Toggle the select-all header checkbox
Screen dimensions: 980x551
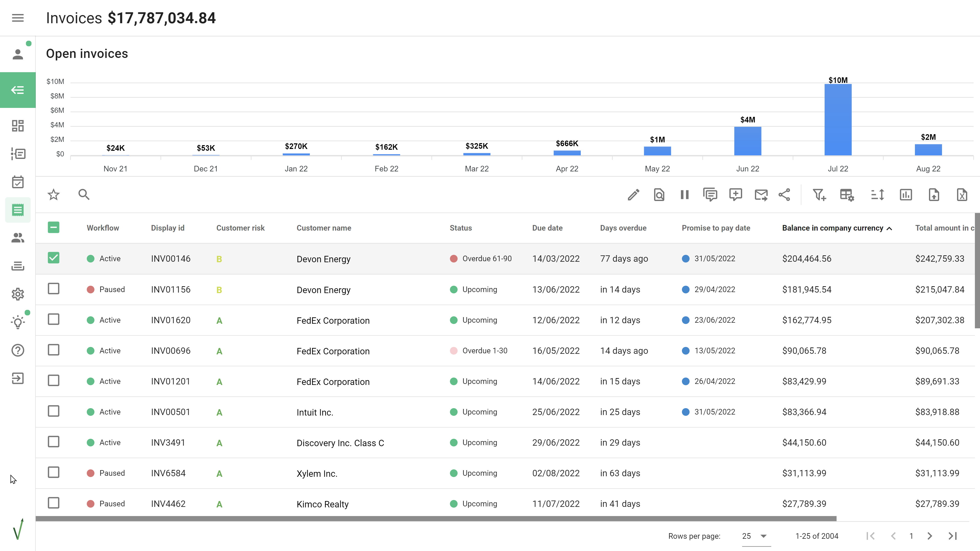pyautogui.click(x=54, y=227)
